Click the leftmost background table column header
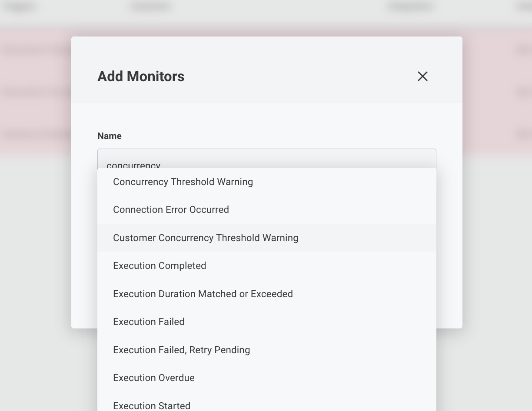This screenshot has width=532, height=411. click(x=20, y=7)
